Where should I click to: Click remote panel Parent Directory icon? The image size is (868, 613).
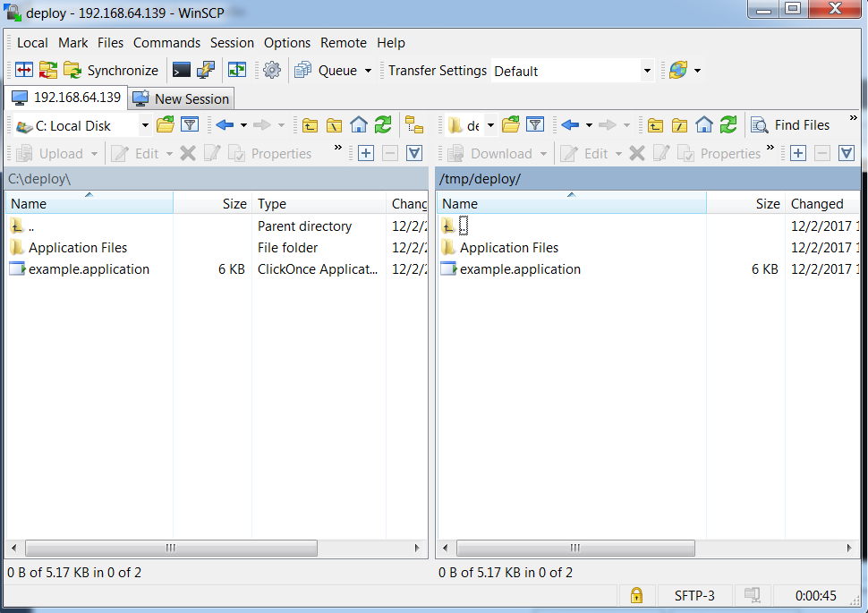tap(655, 125)
